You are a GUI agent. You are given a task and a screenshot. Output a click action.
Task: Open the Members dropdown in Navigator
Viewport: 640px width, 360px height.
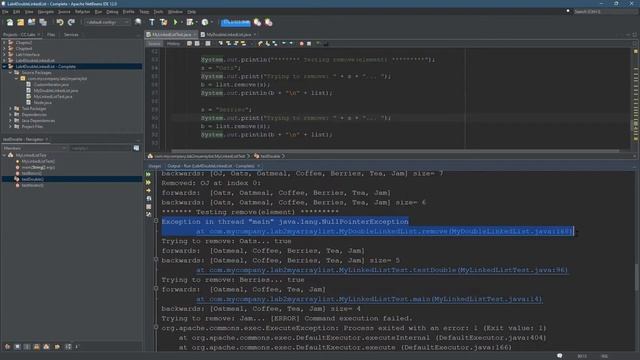click(x=35, y=148)
